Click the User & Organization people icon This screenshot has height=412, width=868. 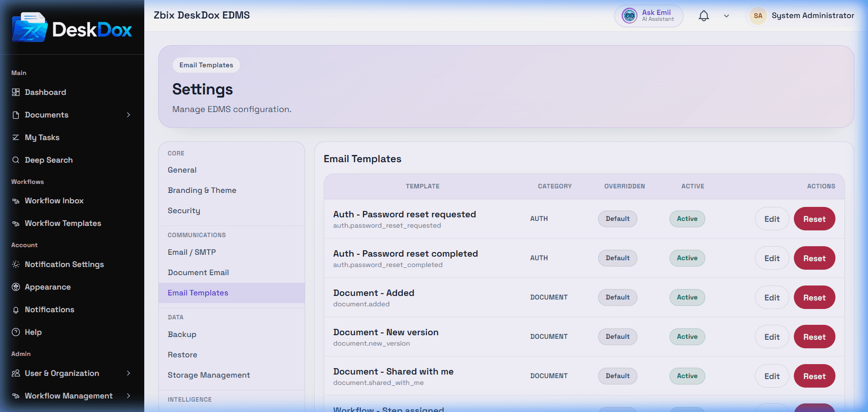(16, 373)
